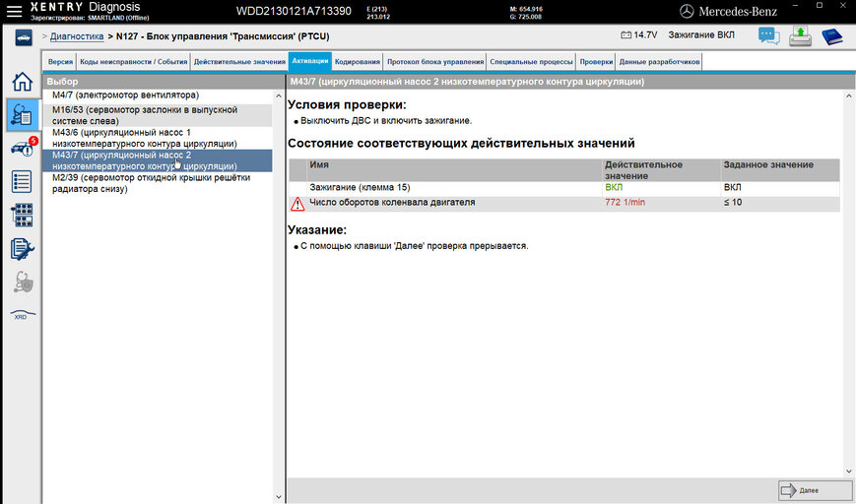Open the list overview sidebar icon
856x504 pixels.
click(x=22, y=182)
